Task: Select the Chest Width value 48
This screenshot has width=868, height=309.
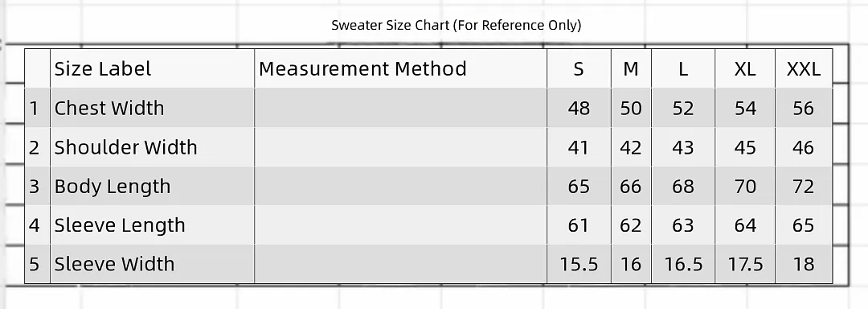Action: pos(579,108)
